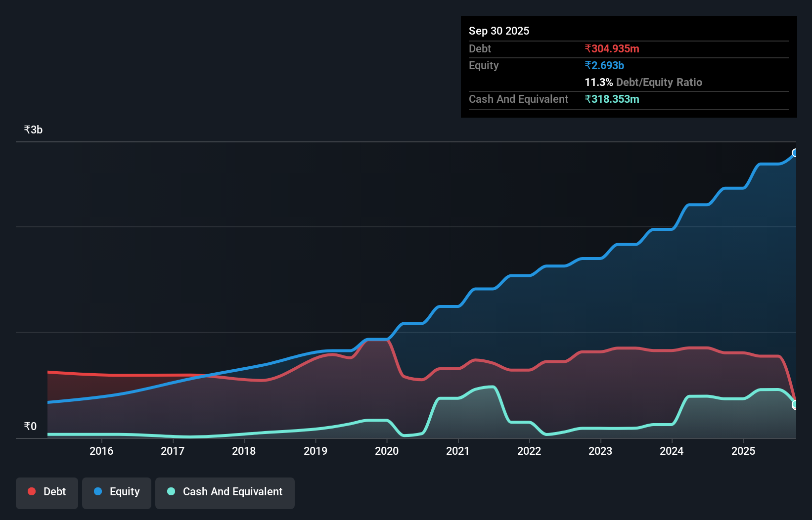Click the Sep 30 2025 tooltip header

499,31
